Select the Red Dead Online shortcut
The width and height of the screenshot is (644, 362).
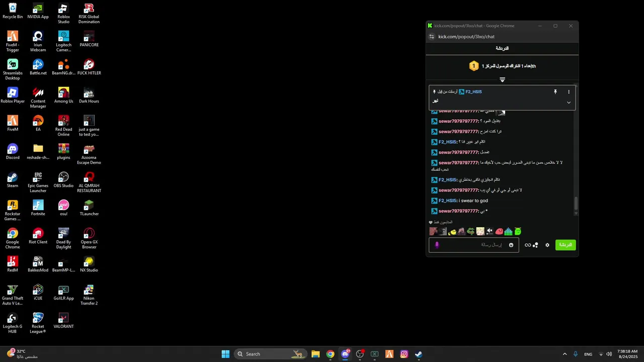tap(63, 126)
